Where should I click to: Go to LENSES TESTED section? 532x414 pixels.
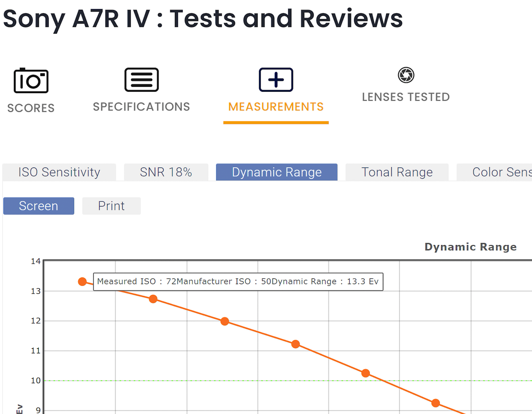coord(406,97)
